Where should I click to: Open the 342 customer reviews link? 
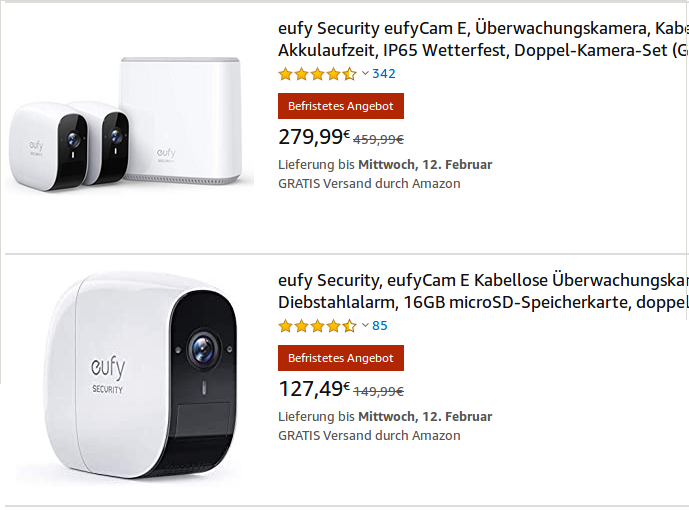pyautogui.click(x=384, y=74)
